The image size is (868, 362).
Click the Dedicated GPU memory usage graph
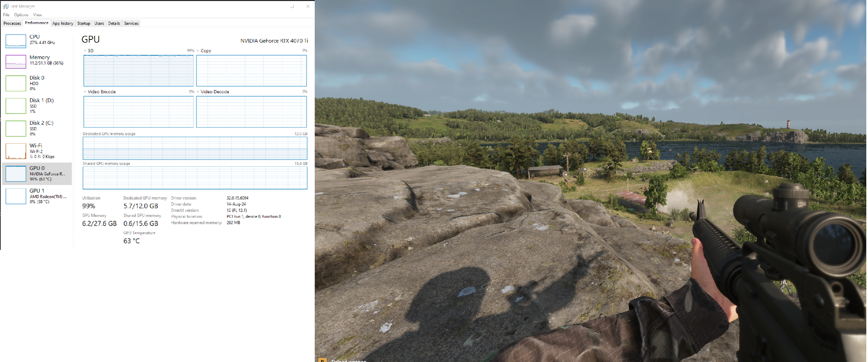pyautogui.click(x=195, y=148)
